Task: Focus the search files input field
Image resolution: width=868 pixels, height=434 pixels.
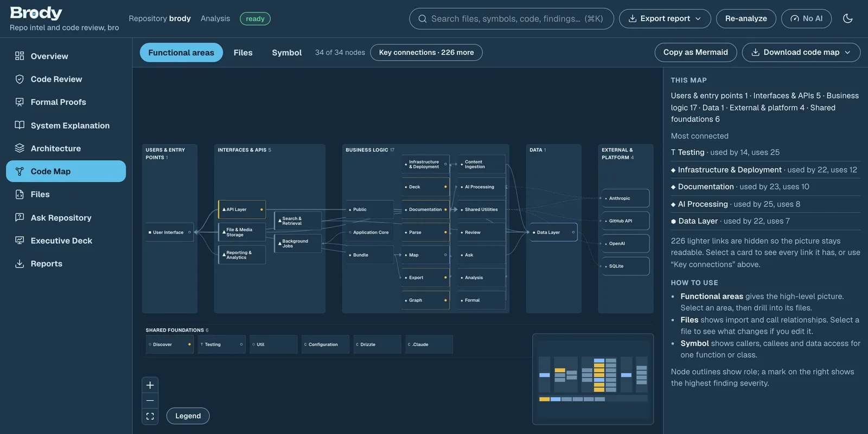Action: tap(512, 18)
